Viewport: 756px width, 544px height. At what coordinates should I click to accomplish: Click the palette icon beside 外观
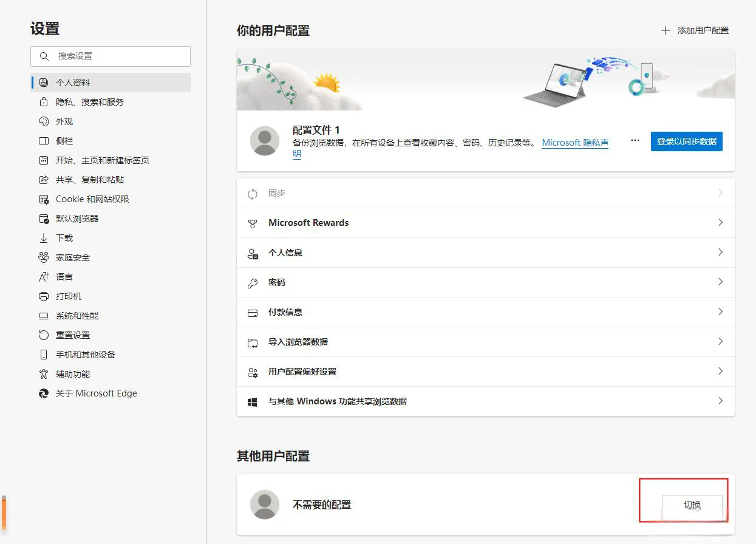43,121
